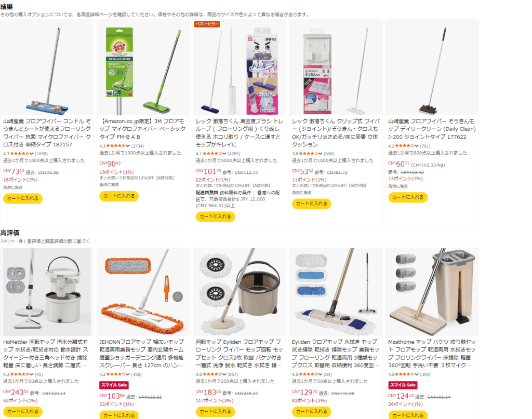Click the sponsored info icon under 高評価
The height and width of the screenshot is (419, 532).
[x=21, y=241]
